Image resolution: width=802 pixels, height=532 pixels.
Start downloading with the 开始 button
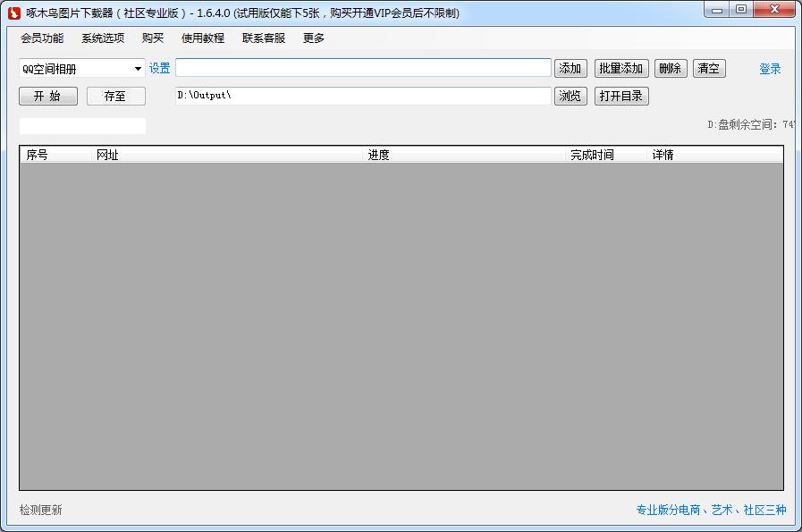tap(48, 96)
